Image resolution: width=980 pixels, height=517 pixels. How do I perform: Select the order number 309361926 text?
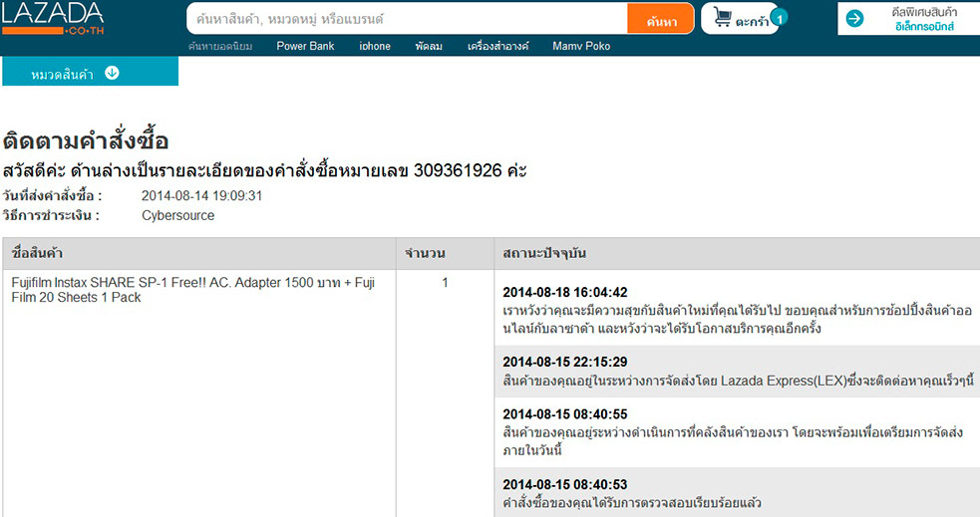(458, 170)
